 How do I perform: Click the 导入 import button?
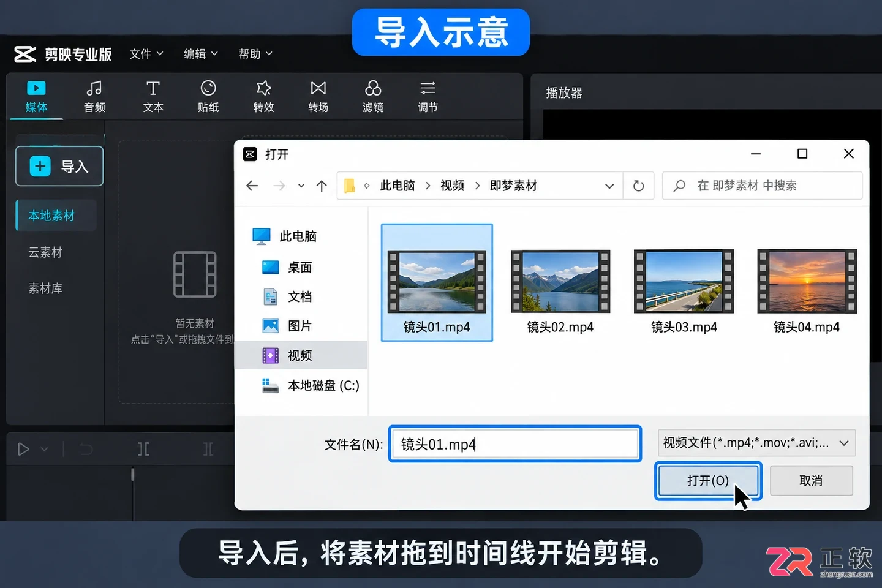click(x=59, y=166)
